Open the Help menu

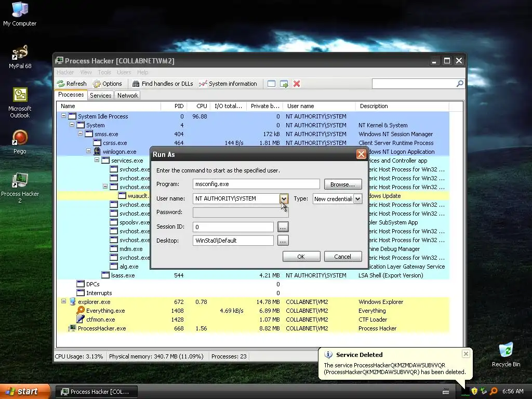coord(142,72)
